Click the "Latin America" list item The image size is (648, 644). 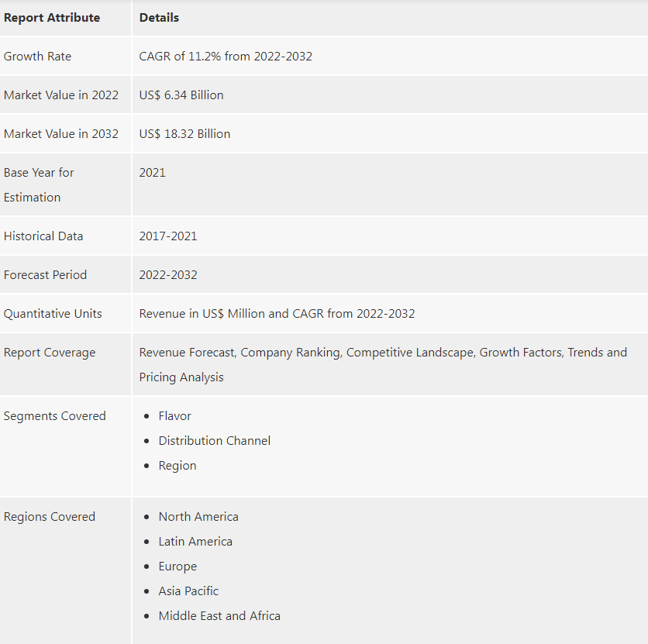tap(195, 541)
